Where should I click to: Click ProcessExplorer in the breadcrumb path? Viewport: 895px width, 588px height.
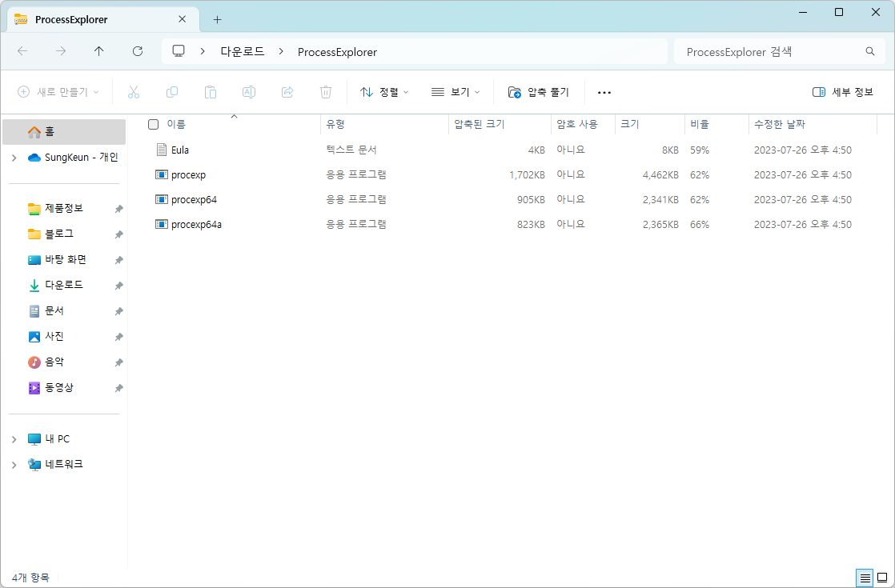(337, 52)
